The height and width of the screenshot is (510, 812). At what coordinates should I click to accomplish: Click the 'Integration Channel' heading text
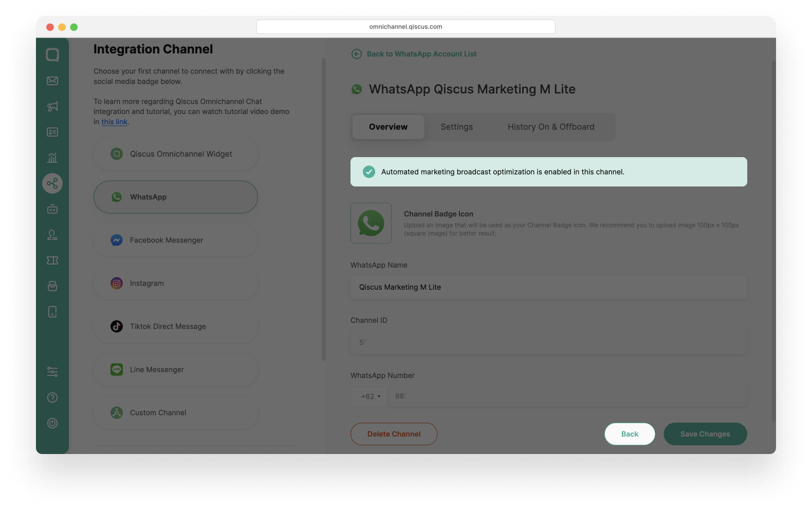[153, 49]
